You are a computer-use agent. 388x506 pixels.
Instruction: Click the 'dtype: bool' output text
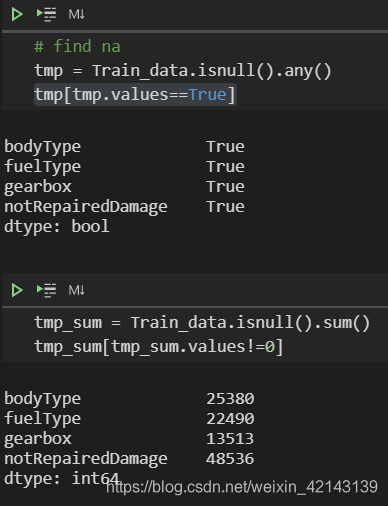(57, 227)
